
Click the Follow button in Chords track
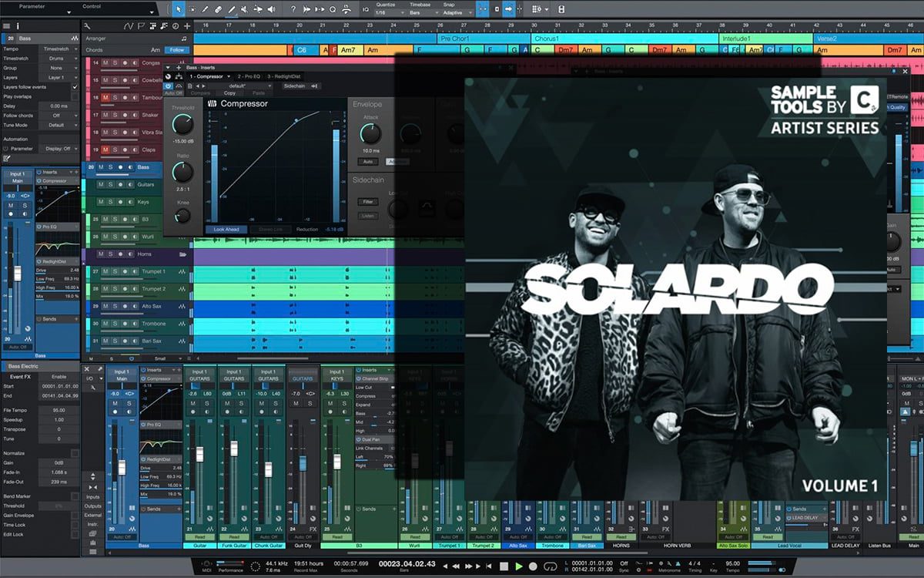[177, 50]
